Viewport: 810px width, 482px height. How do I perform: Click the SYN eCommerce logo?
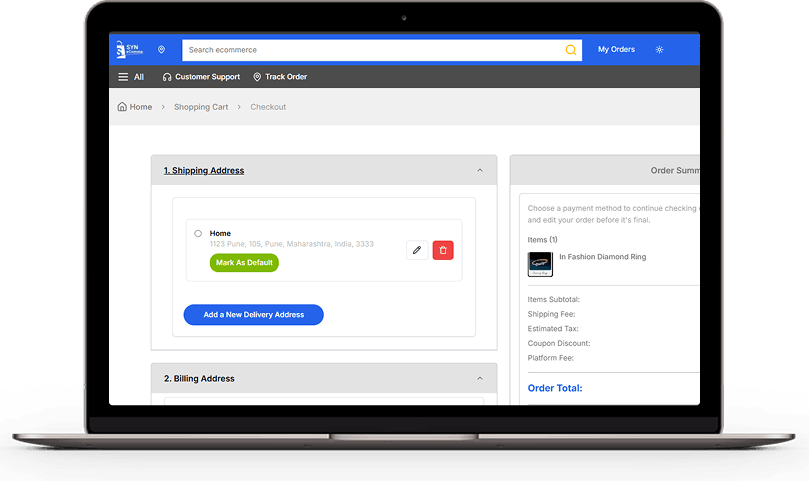pyautogui.click(x=128, y=49)
